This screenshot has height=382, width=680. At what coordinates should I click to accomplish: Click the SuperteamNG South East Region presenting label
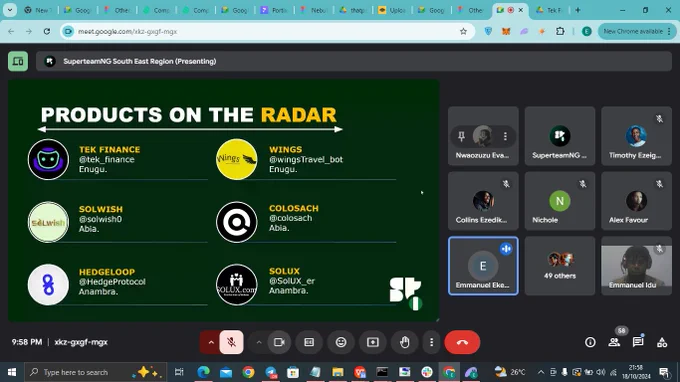pos(140,61)
